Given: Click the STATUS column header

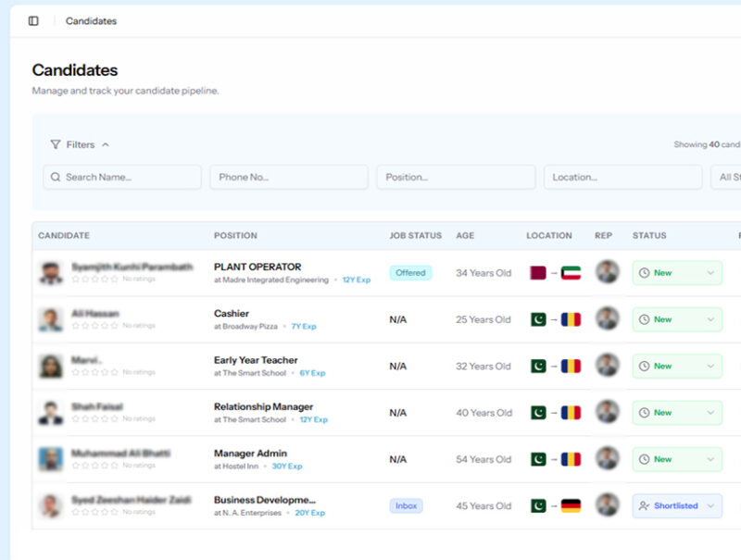Looking at the screenshot, I should pos(649,236).
